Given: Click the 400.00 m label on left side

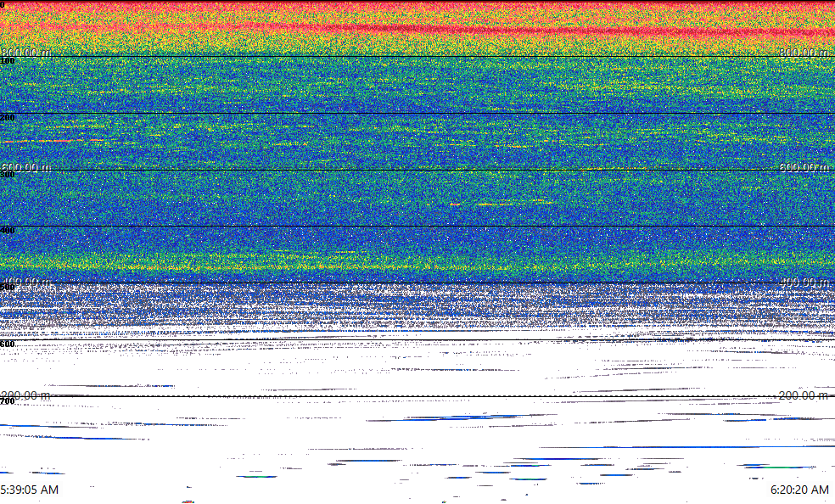Looking at the screenshot, I should click(x=25, y=282).
